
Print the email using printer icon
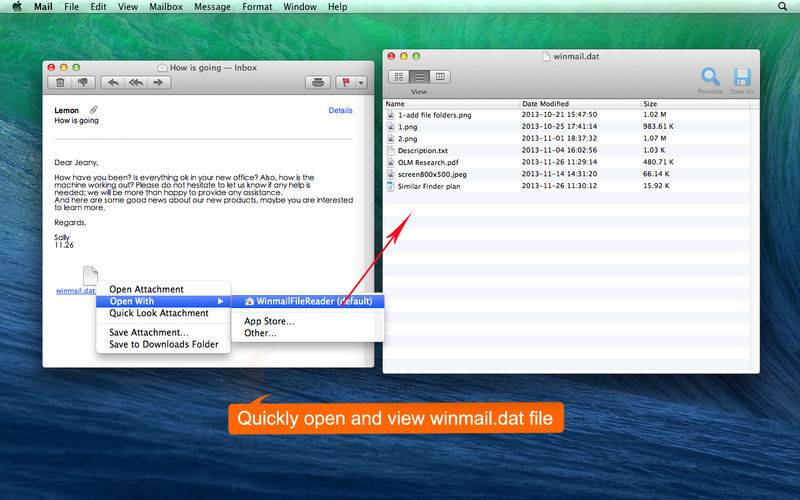pyautogui.click(x=318, y=82)
